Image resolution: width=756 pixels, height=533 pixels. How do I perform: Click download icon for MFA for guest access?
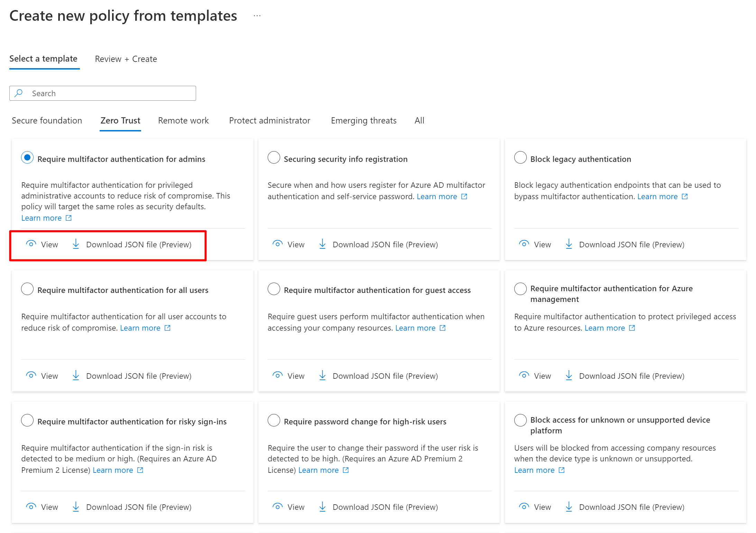coord(322,375)
